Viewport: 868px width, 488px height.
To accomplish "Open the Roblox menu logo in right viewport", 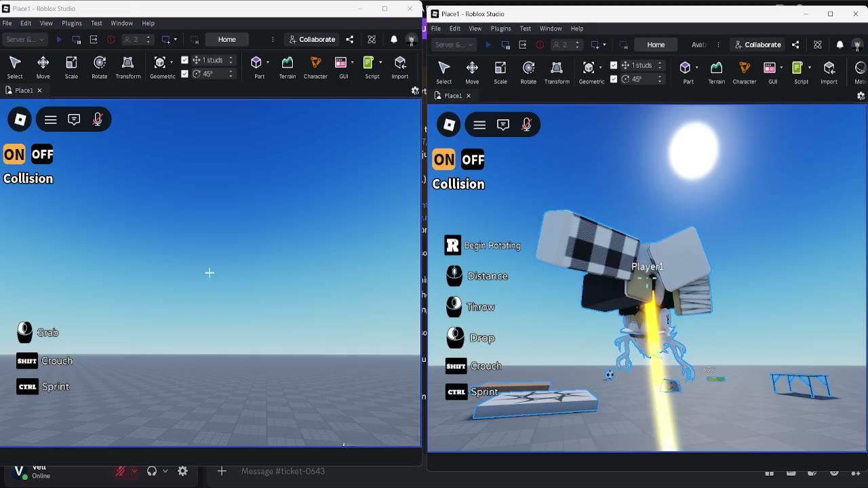I will (x=449, y=125).
